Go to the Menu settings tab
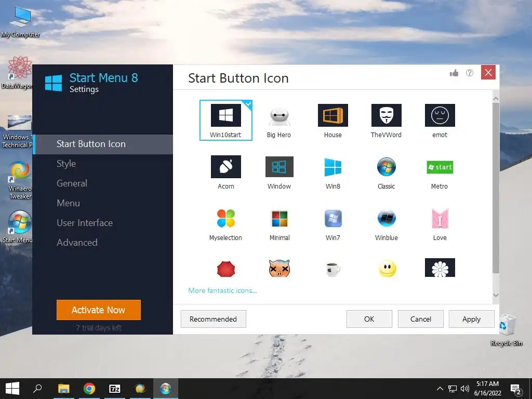This screenshot has height=399, width=532. pyautogui.click(x=103, y=203)
